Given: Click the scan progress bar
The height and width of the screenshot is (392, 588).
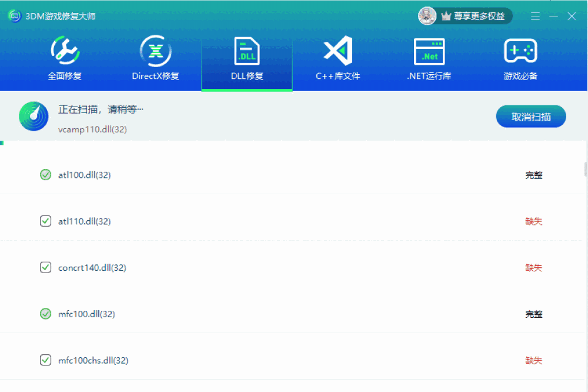Looking at the screenshot, I should click(294, 141).
